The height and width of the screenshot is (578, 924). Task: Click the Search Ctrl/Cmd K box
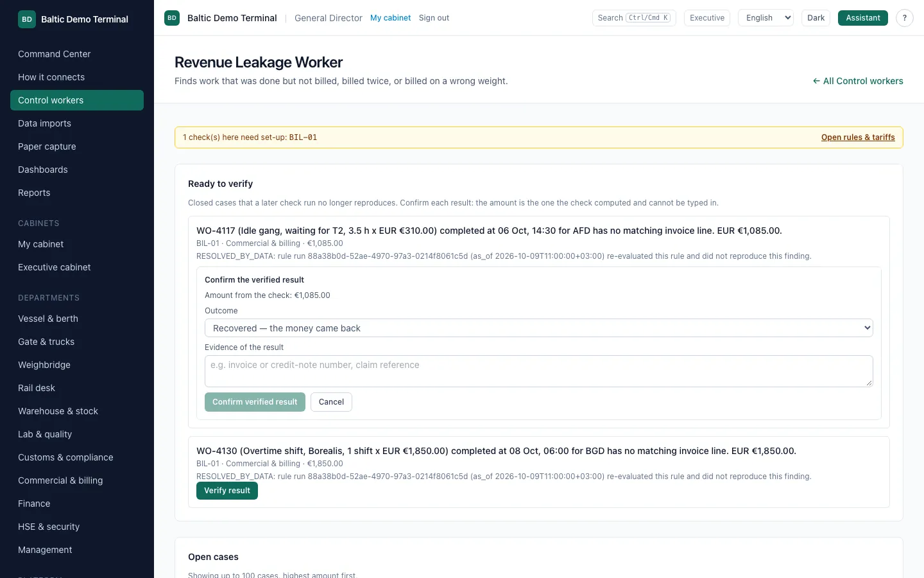coord(634,18)
